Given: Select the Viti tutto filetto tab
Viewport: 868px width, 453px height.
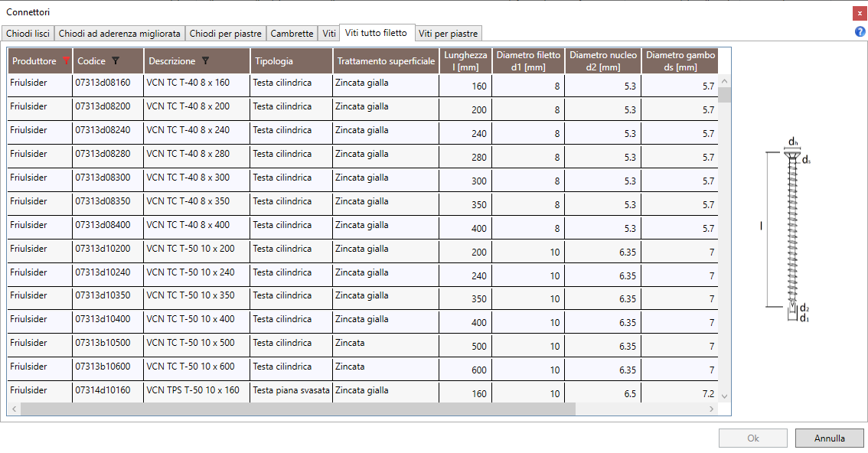Looking at the screenshot, I should [x=376, y=33].
